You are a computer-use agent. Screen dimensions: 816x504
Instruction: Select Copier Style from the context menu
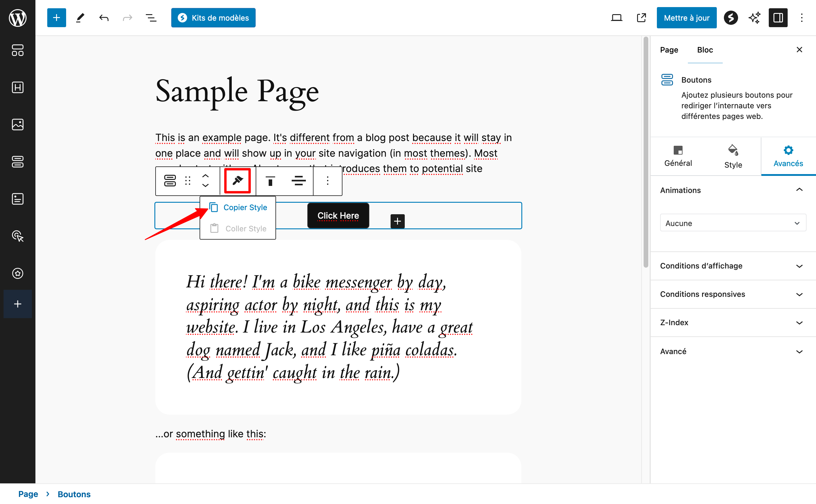pyautogui.click(x=245, y=207)
